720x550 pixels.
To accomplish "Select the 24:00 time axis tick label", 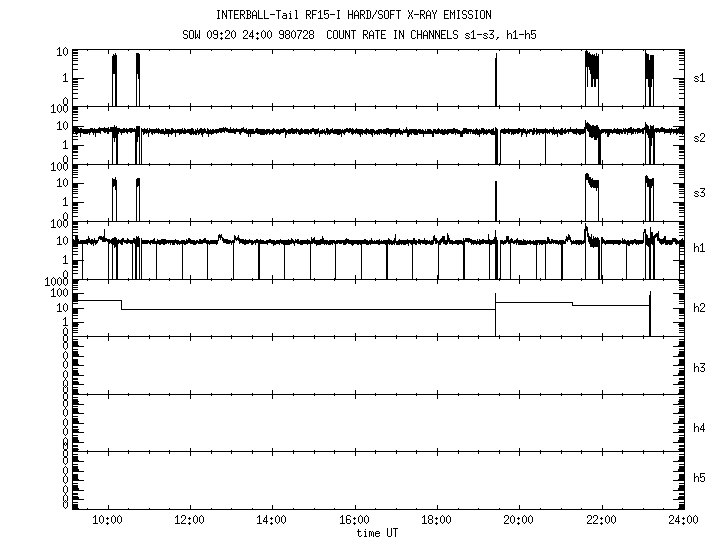I will tap(682, 520).
